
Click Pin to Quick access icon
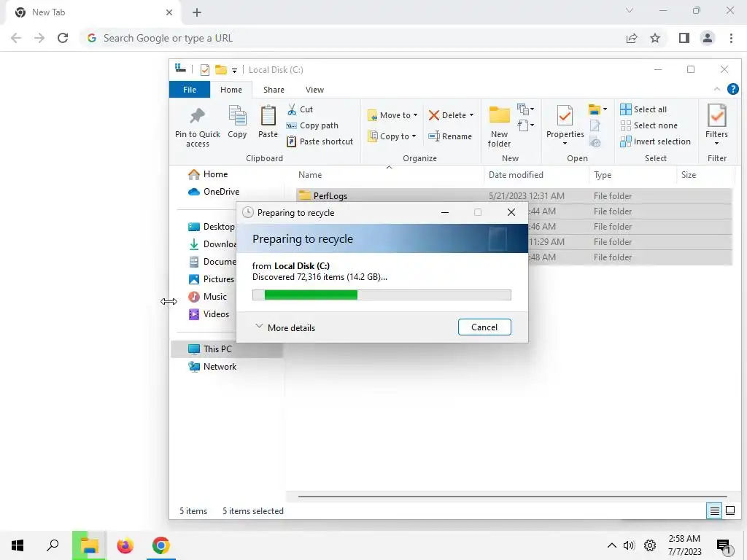point(197,116)
